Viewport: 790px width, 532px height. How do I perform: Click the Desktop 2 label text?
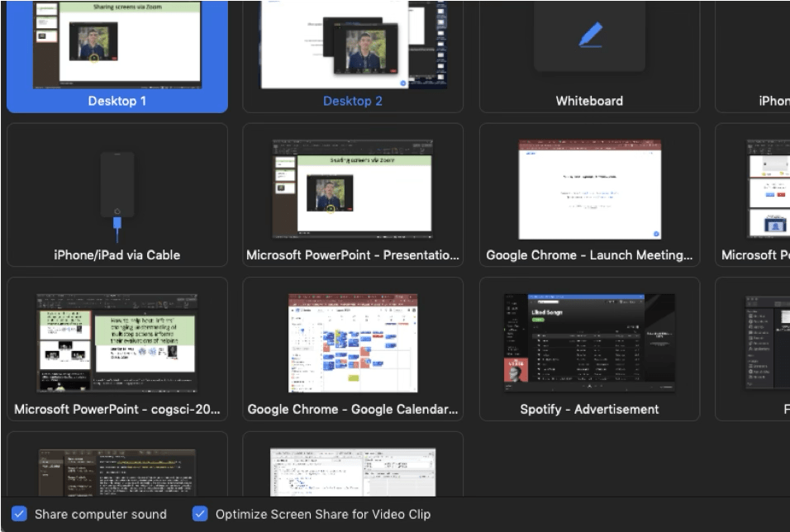tap(353, 101)
